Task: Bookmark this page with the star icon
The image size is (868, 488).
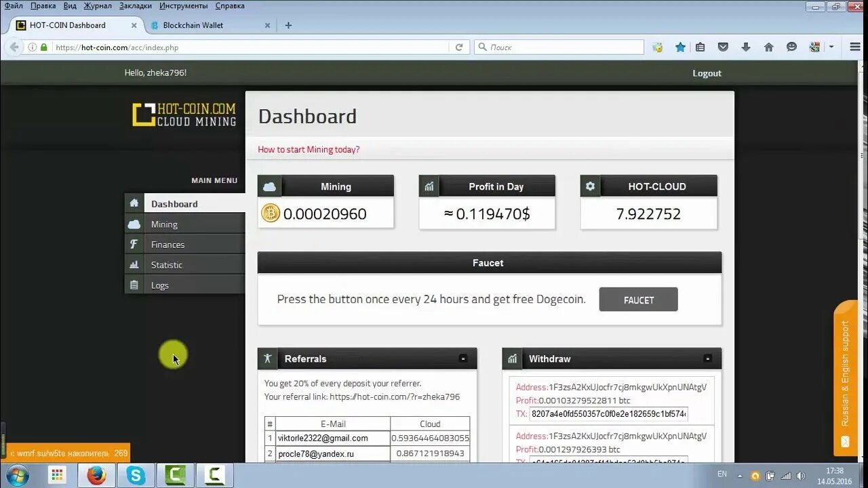Action: point(680,47)
